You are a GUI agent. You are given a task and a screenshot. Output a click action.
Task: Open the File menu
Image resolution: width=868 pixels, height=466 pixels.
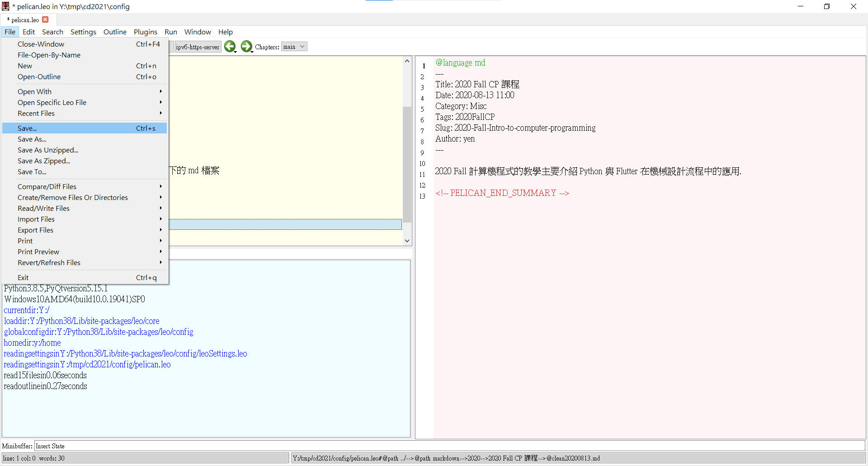10,32
